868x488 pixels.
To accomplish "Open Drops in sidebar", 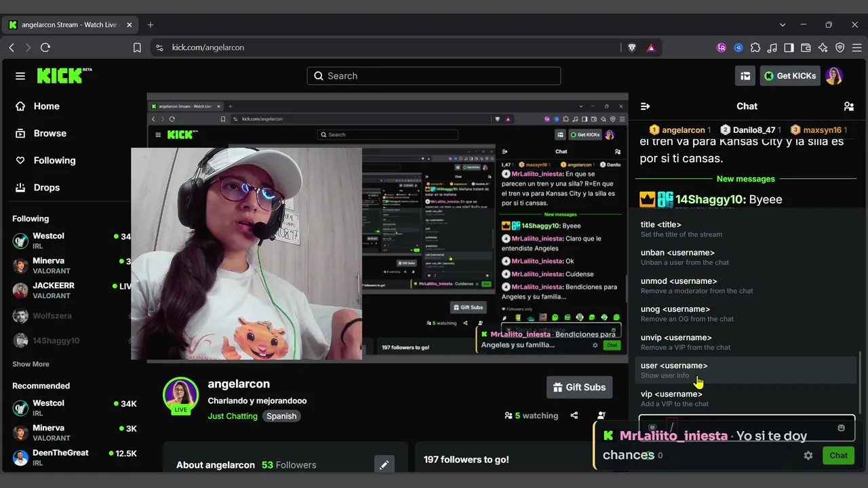I will [37, 188].
